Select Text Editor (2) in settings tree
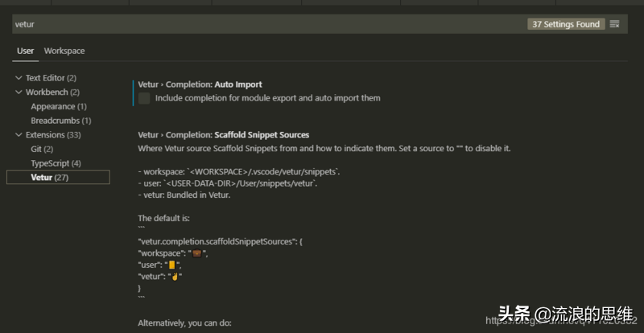644x333 pixels. coord(51,78)
